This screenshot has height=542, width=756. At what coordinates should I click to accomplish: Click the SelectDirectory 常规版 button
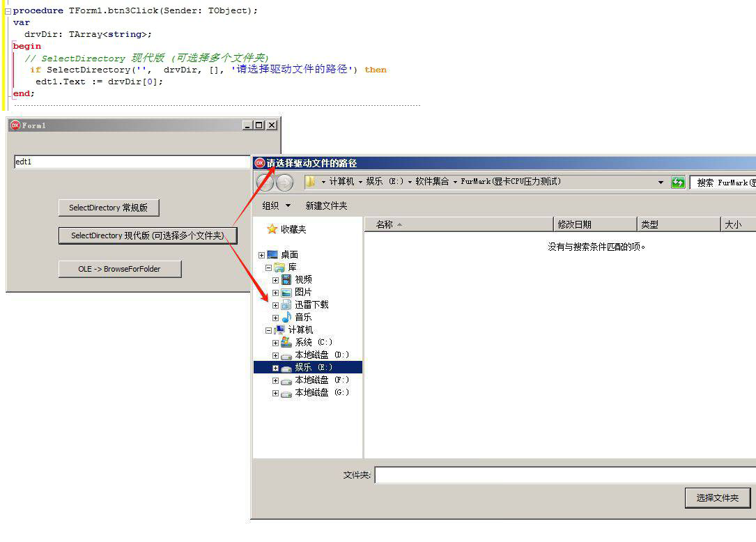[108, 208]
